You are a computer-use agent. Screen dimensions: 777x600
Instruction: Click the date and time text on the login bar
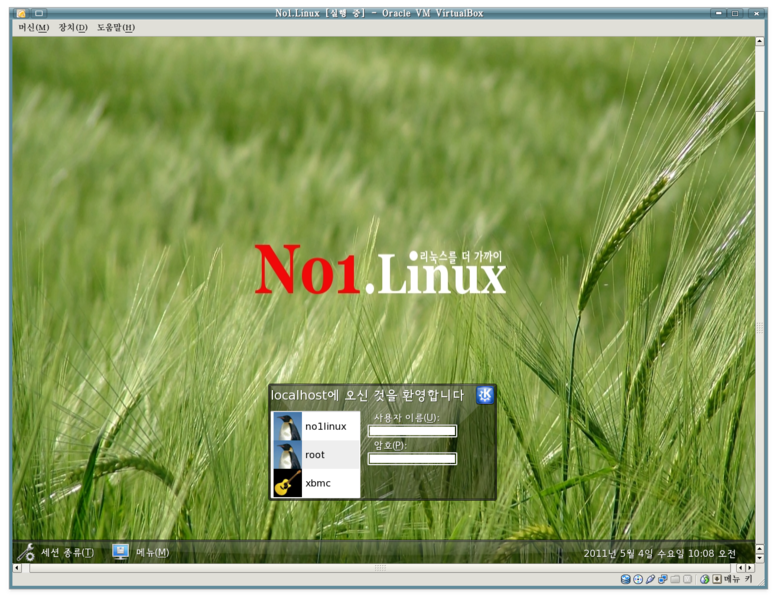pyautogui.click(x=660, y=553)
